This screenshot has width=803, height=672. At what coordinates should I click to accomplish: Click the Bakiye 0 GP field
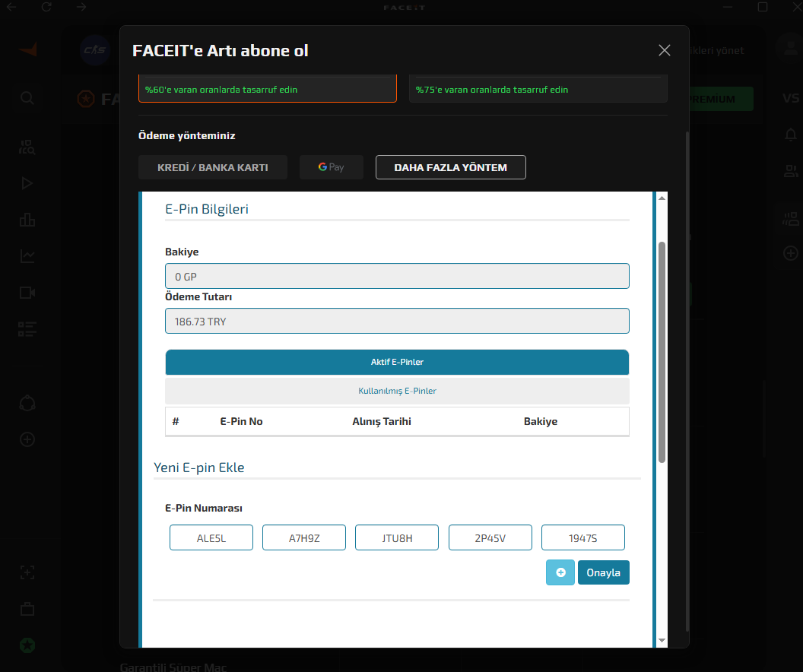397,277
